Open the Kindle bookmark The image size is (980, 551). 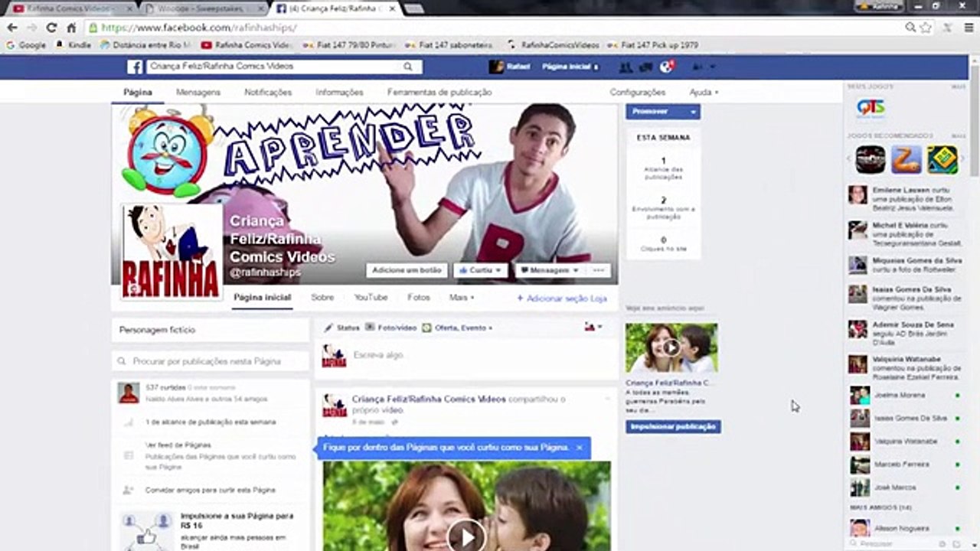pos(73,45)
